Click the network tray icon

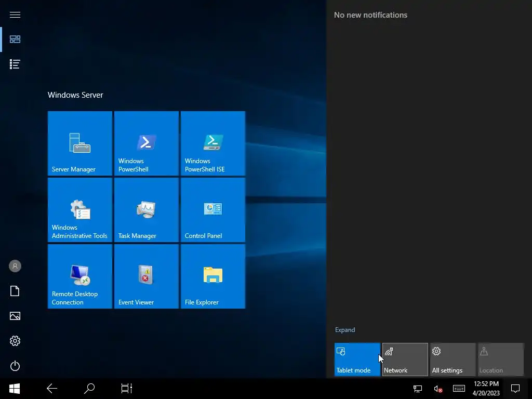(x=418, y=389)
